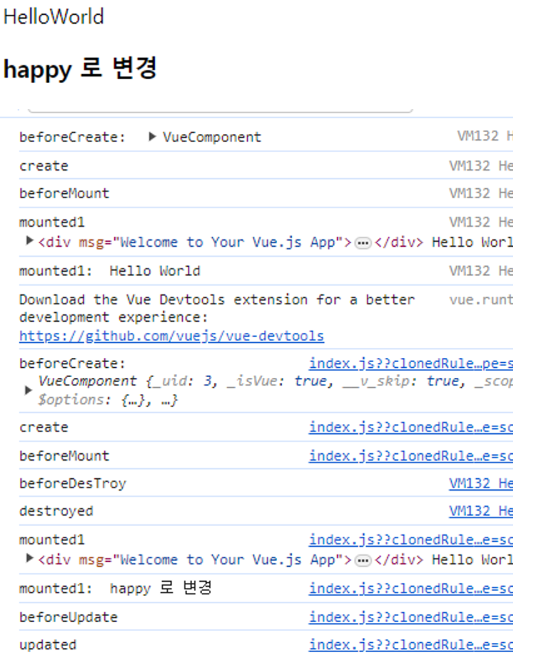Image resolution: width=540 pixels, height=665 pixels.
Task: Expand the VueComponent object in first beforeCreate log
Action: coord(152,137)
